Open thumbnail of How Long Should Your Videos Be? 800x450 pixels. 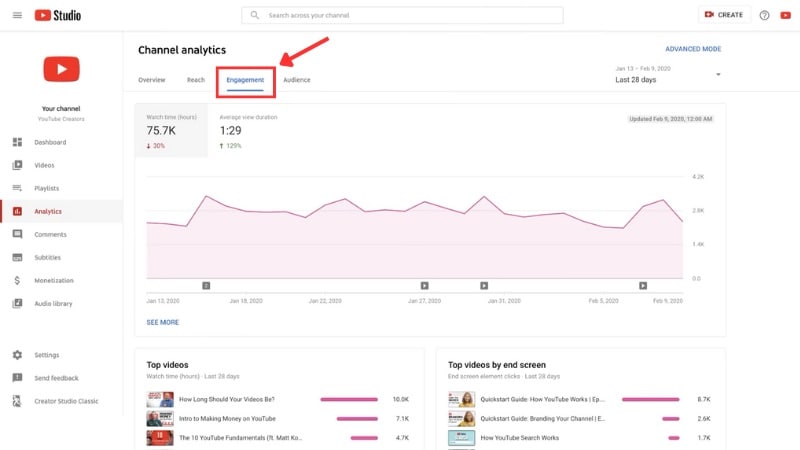pyautogui.click(x=160, y=399)
